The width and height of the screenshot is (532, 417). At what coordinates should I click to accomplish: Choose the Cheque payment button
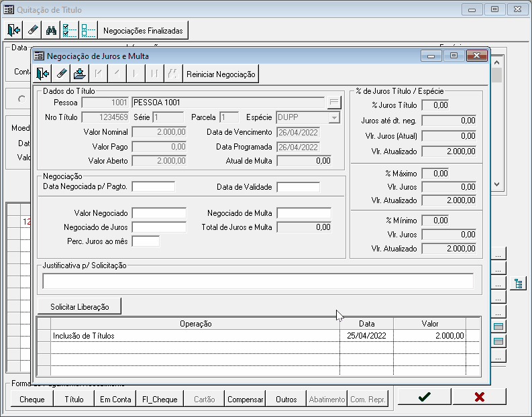(x=32, y=399)
